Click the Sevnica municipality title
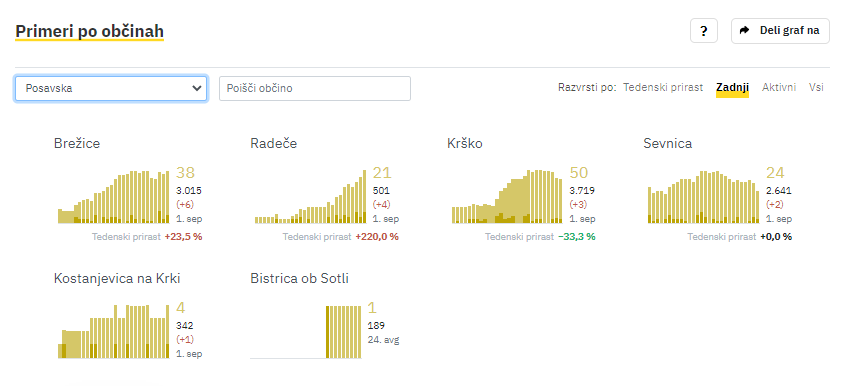854x386 pixels. point(668,143)
